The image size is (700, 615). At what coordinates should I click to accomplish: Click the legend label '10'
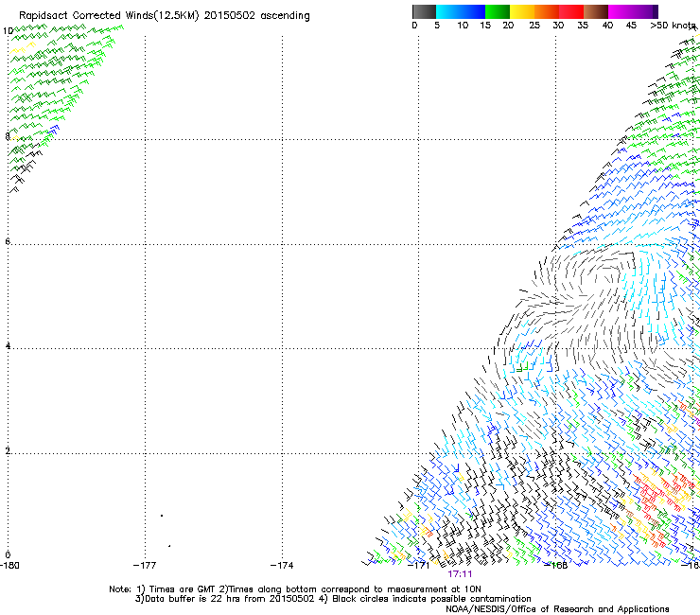[x=463, y=26]
